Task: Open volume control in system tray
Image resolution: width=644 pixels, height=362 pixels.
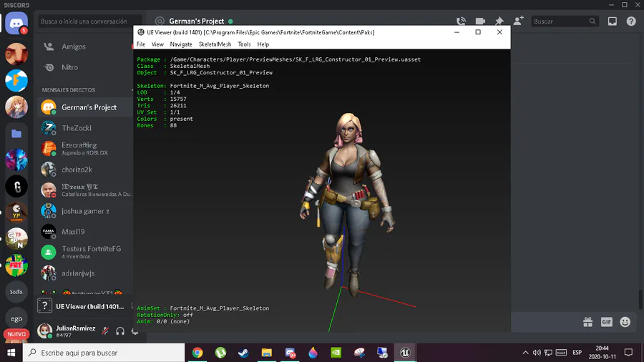Action: [537, 353]
